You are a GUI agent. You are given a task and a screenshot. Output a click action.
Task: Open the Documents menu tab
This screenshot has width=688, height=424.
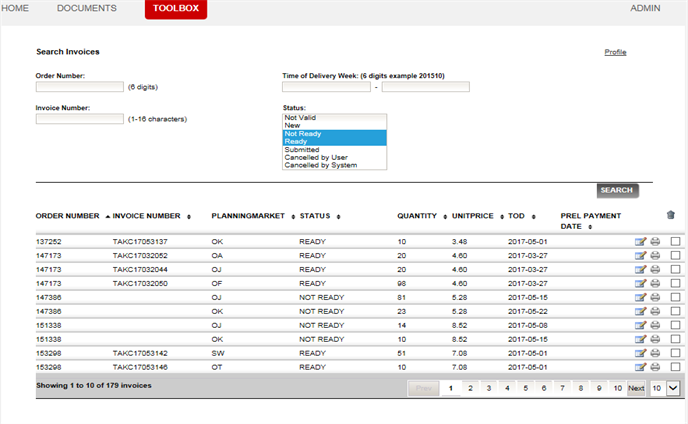pos(87,8)
